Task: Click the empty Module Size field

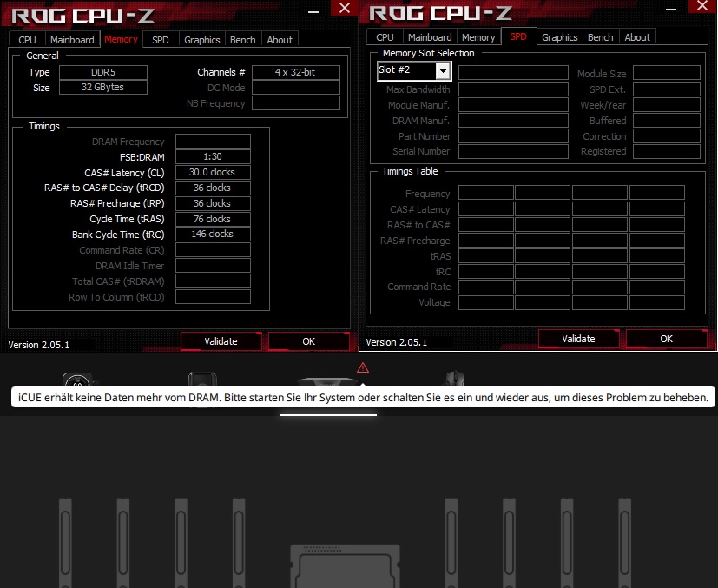Action: tap(667, 73)
